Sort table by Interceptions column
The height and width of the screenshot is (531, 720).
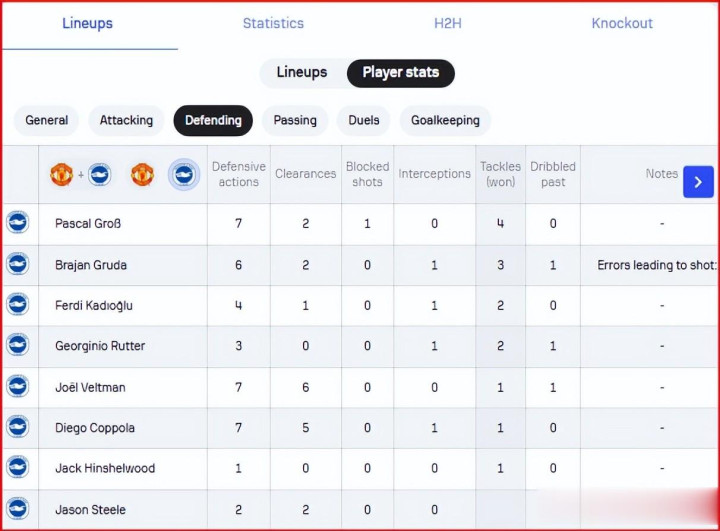coord(434,174)
